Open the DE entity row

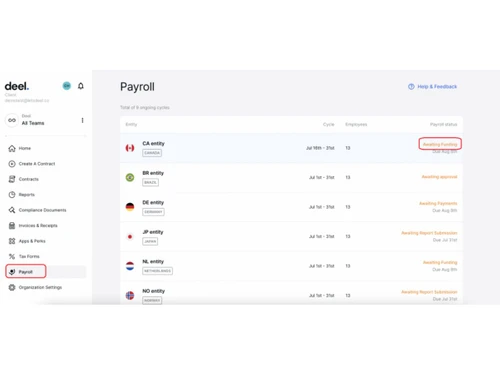tap(291, 207)
